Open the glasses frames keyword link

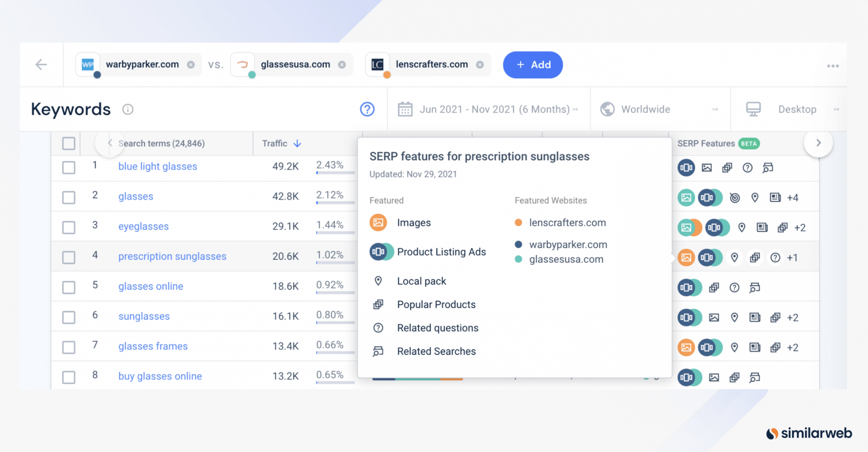point(153,346)
